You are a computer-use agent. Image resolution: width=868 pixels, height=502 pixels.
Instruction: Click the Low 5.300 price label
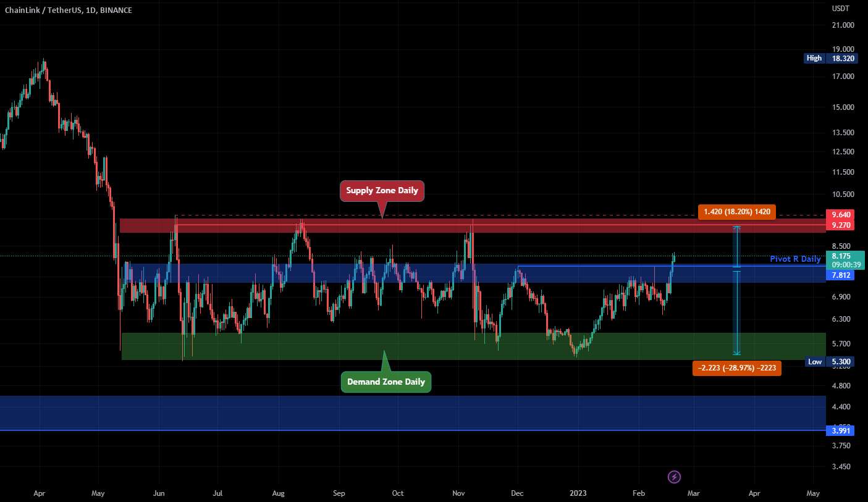click(x=830, y=362)
